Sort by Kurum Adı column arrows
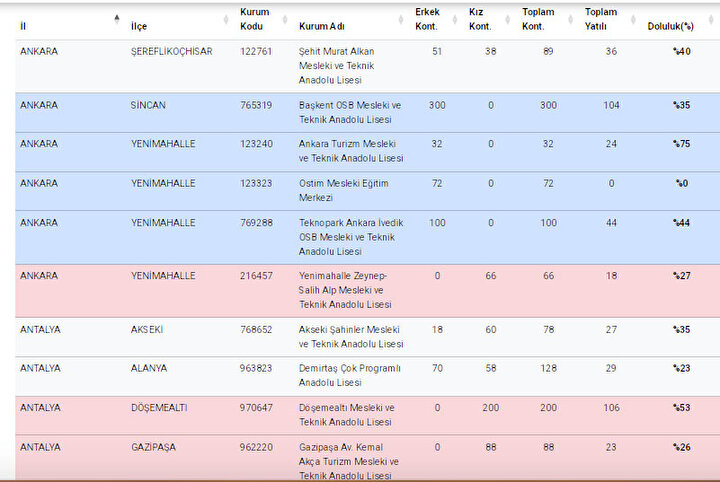This screenshot has width=720, height=482. (401, 19)
